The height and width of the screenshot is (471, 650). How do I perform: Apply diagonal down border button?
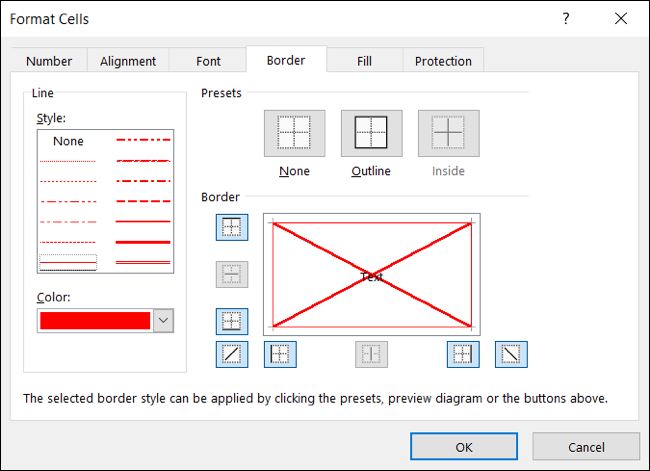tap(511, 354)
